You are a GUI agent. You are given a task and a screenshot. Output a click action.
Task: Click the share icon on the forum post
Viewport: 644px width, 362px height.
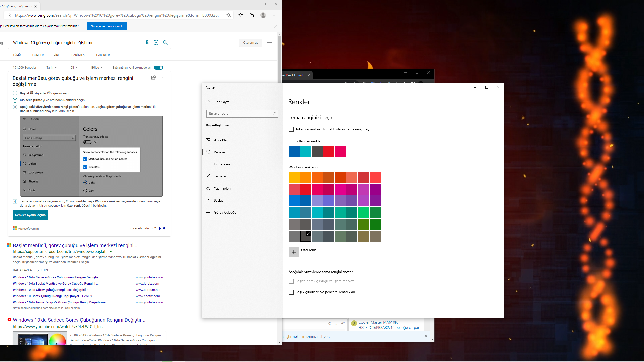(329, 323)
